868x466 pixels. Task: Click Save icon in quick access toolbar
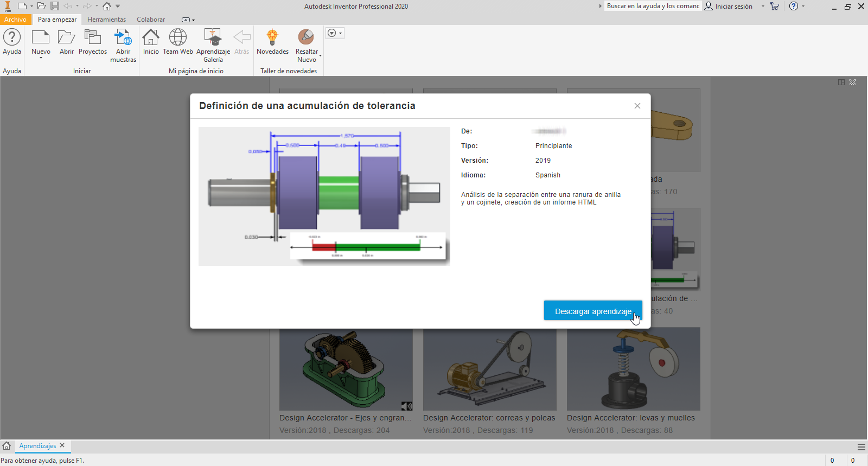click(55, 6)
